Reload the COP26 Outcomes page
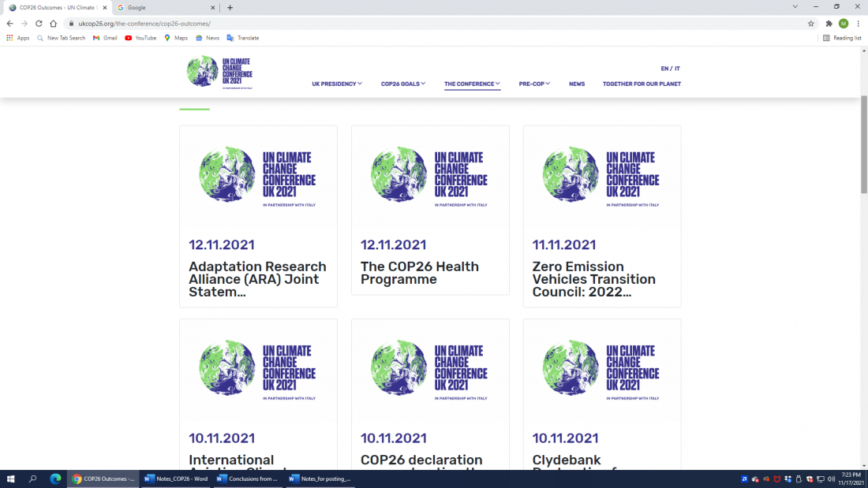The width and height of the screenshot is (868, 488). coord(39,23)
